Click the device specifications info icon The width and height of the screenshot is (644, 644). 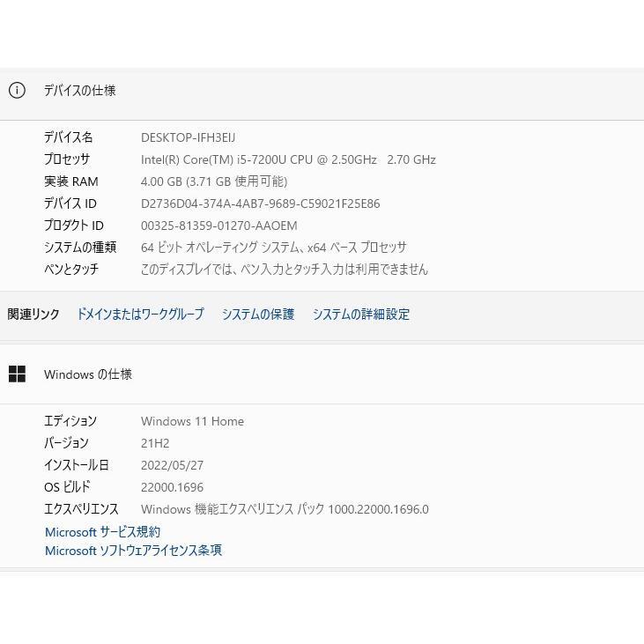pyautogui.click(x=17, y=90)
